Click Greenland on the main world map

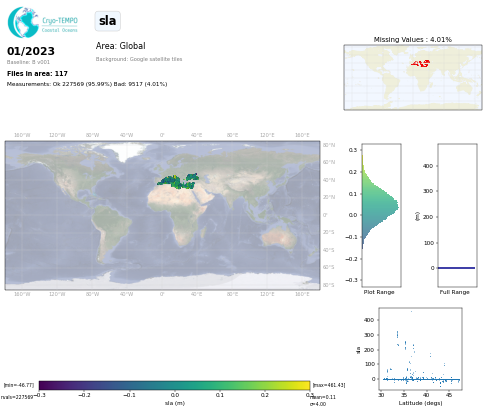coord(128,151)
